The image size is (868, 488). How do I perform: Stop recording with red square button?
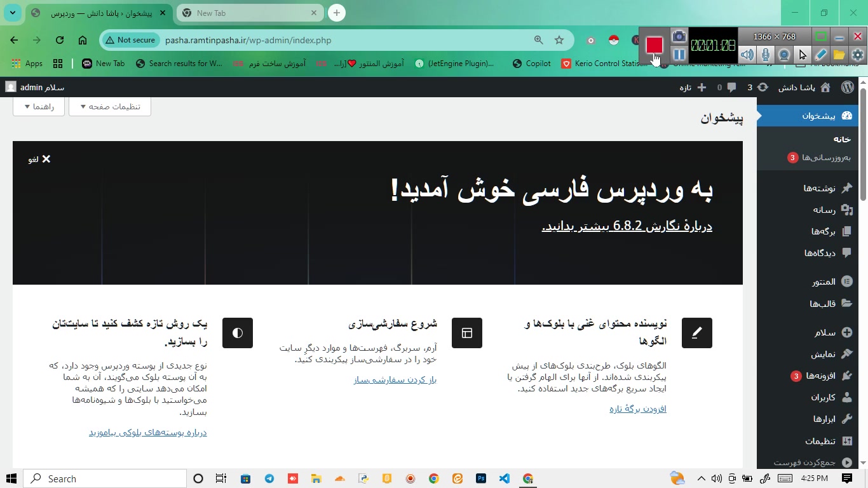tap(654, 45)
